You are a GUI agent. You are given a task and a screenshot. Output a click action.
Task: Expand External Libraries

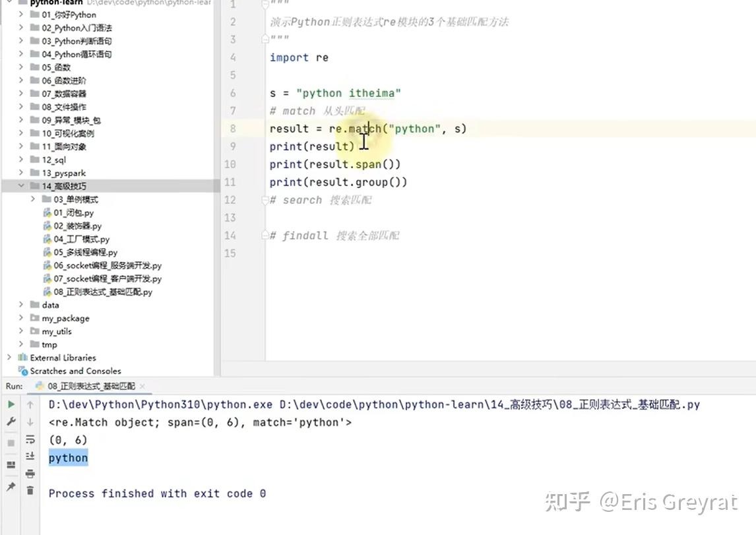(8, 358)
